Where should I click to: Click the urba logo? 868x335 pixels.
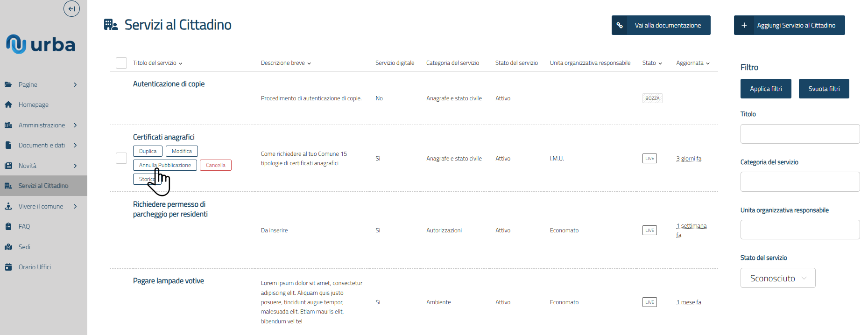coord(41,44)
